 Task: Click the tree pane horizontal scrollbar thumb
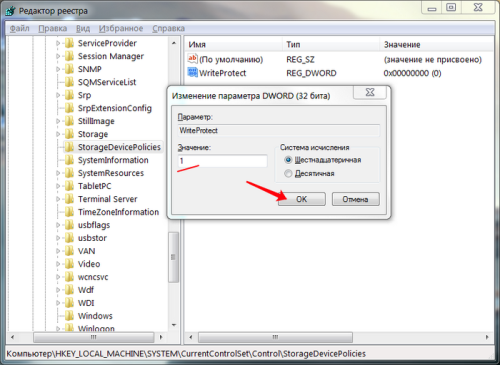(x=94, y=337)
